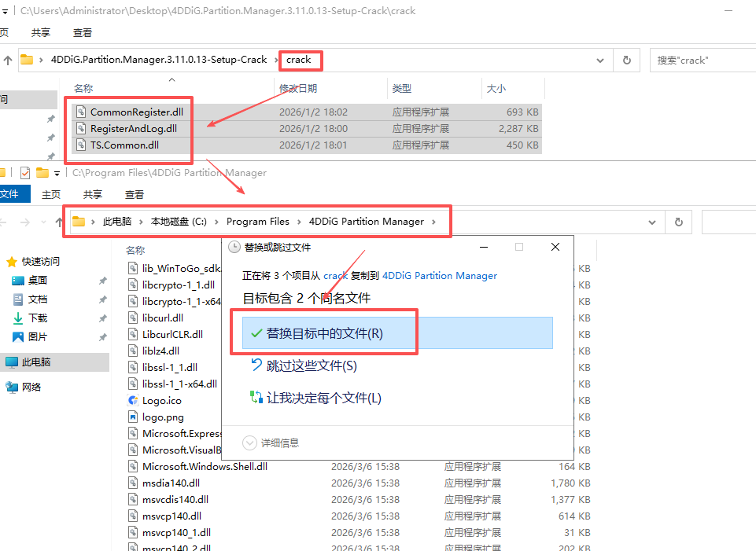Screen dimensions: 756x551
Task: Click the 桌面 desktop icon in sidebar
Action: 18,281
